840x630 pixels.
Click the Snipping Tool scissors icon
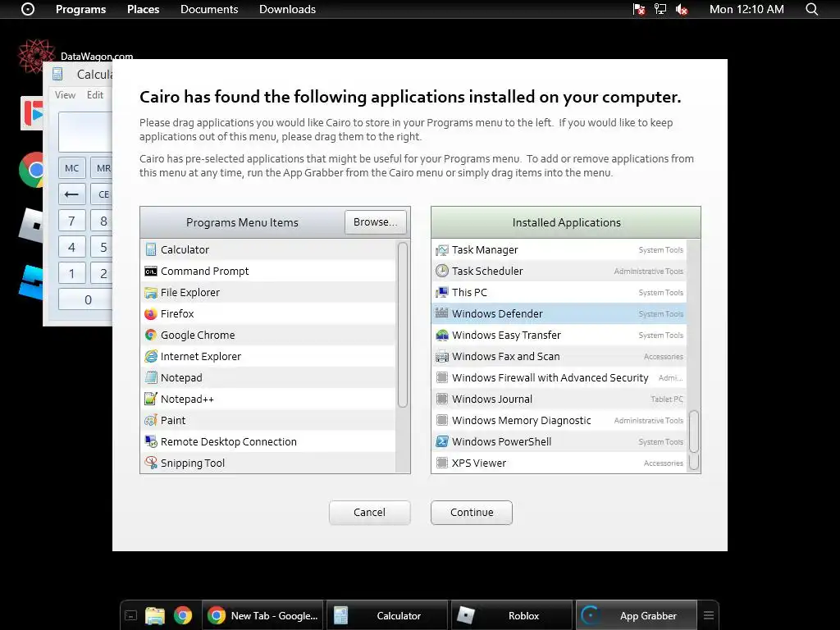151,463
